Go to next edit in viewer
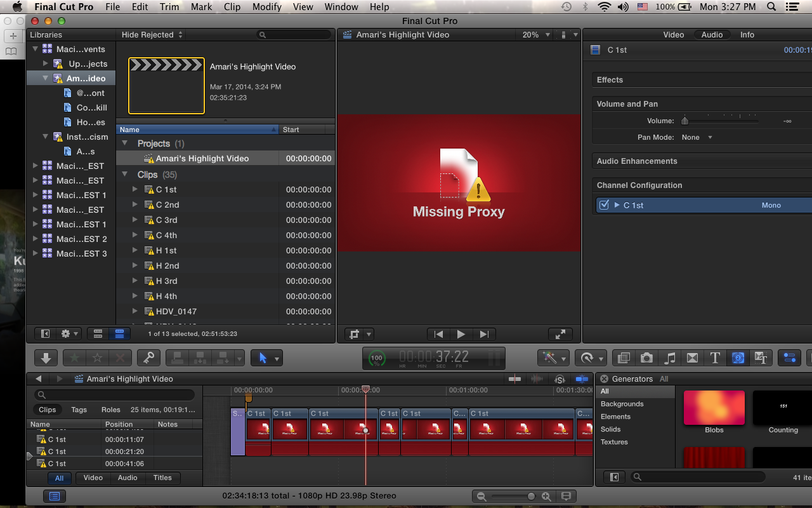Viewport: 812px width, 508px height. [484, 334]
